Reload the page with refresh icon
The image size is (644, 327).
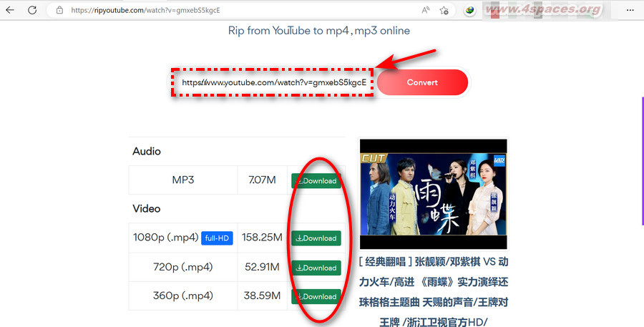coord(33,10)
